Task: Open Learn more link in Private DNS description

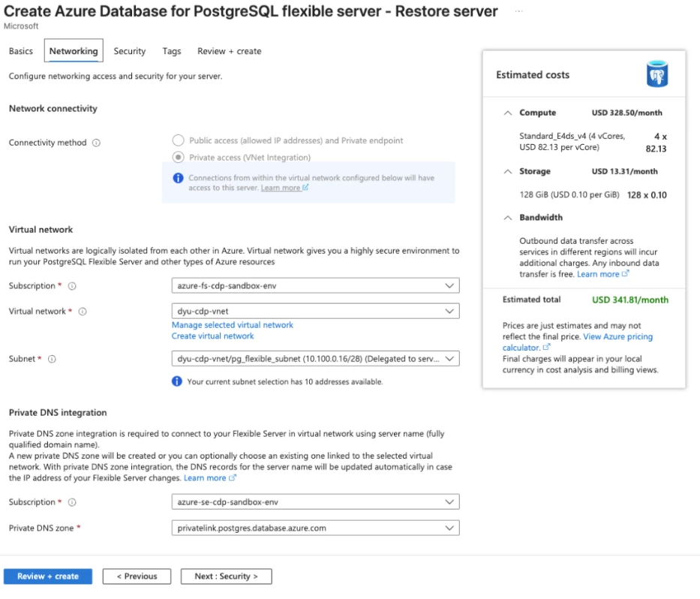Action: pos(210,478)
